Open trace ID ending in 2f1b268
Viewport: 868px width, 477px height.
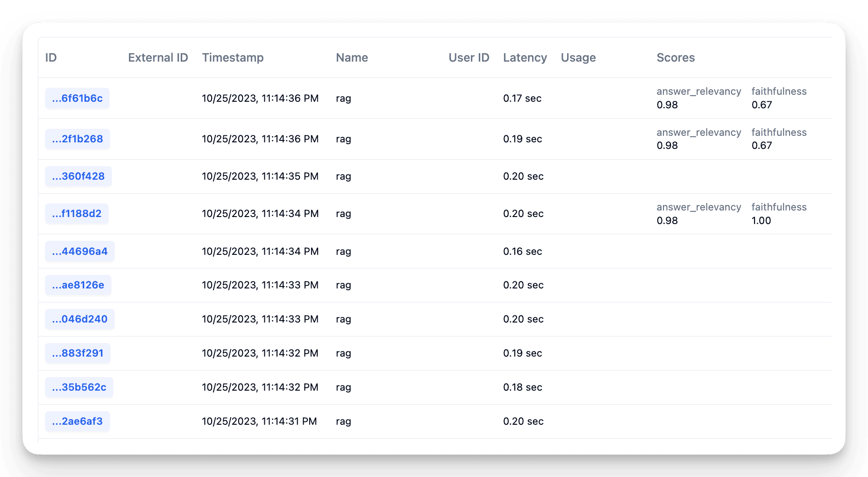point(77,139)
